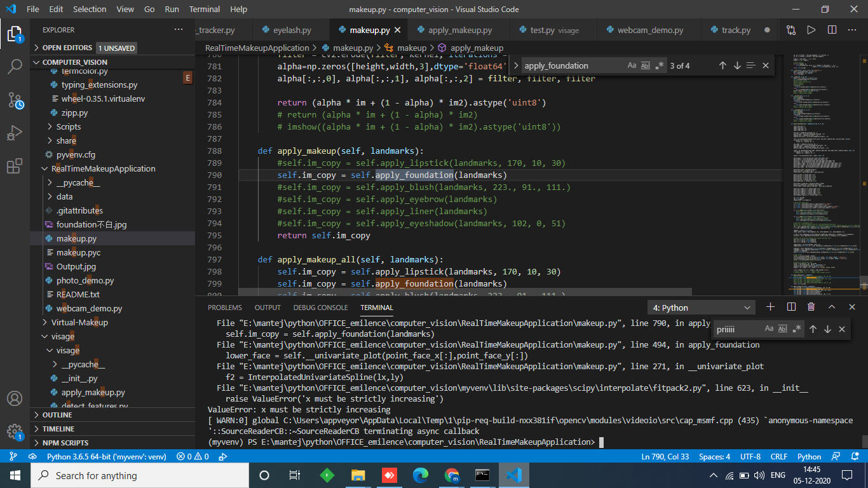The height and width of the screenshot is (488, 868).
Task: Open the Search view in activity bar
Action: (15, 66)
